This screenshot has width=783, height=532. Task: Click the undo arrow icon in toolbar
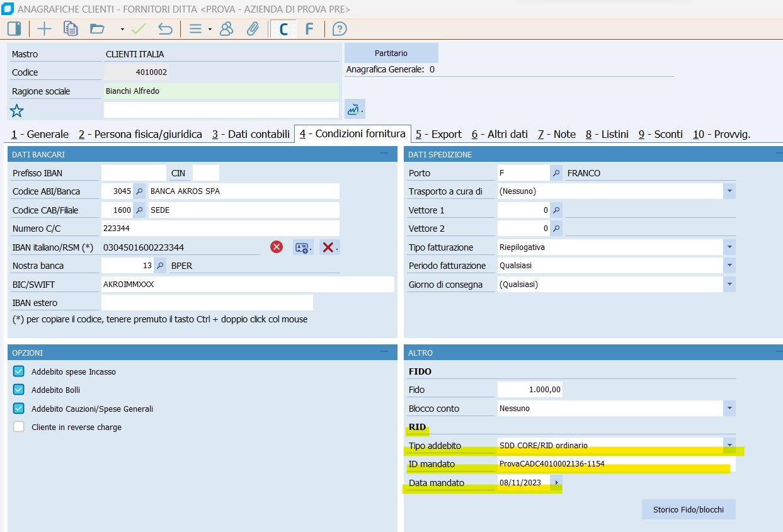165,29
